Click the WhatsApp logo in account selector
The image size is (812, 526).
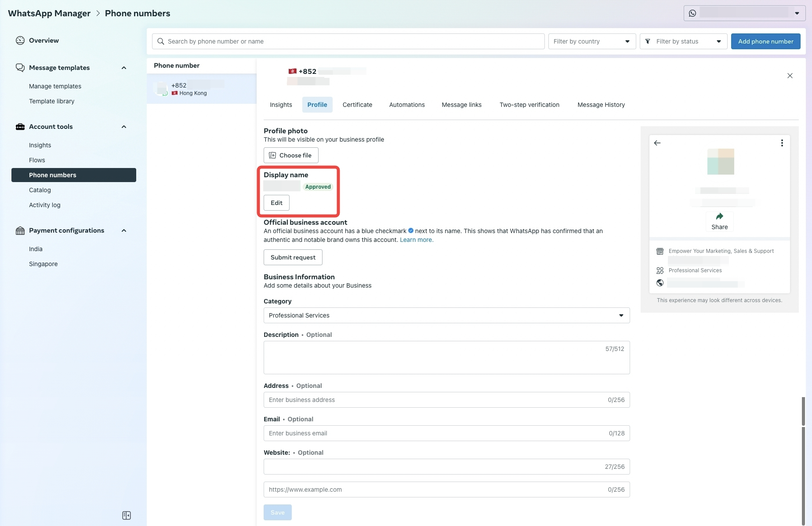coord(692,13)
